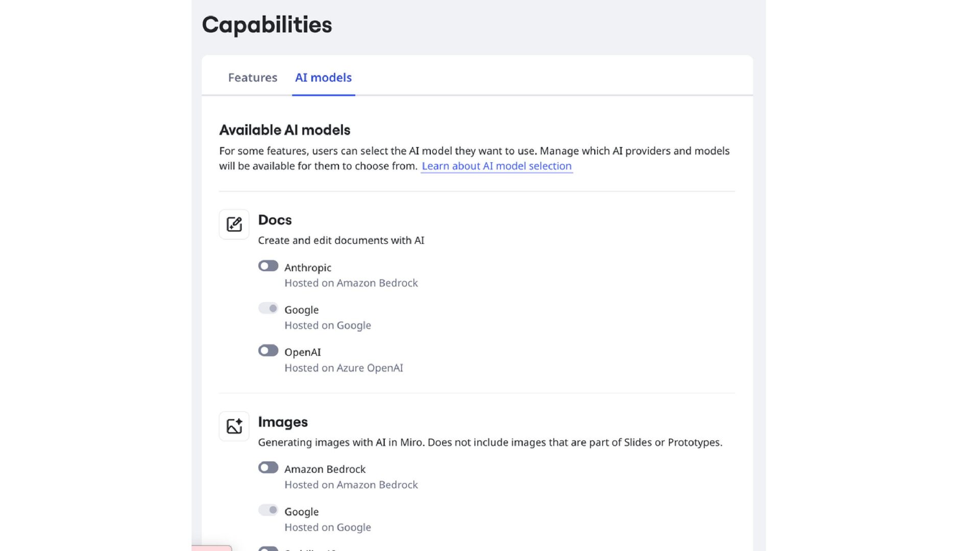Switch to the Features tab
Image resolution: width=980 pixels, height=551 pixels.
coord(253,78)
